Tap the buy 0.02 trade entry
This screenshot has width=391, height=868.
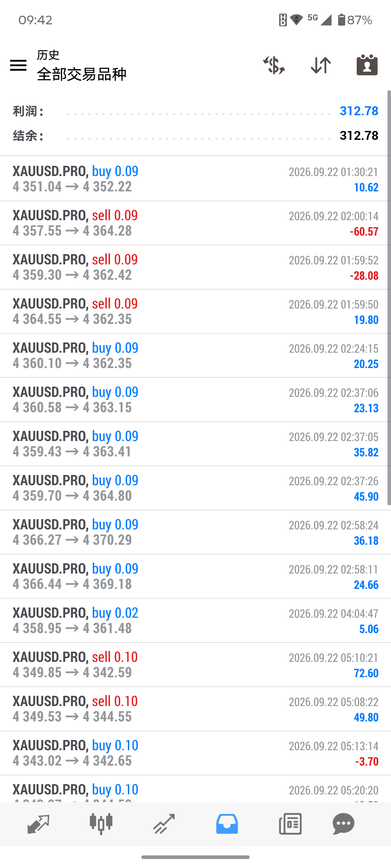[x=195, y=620]
